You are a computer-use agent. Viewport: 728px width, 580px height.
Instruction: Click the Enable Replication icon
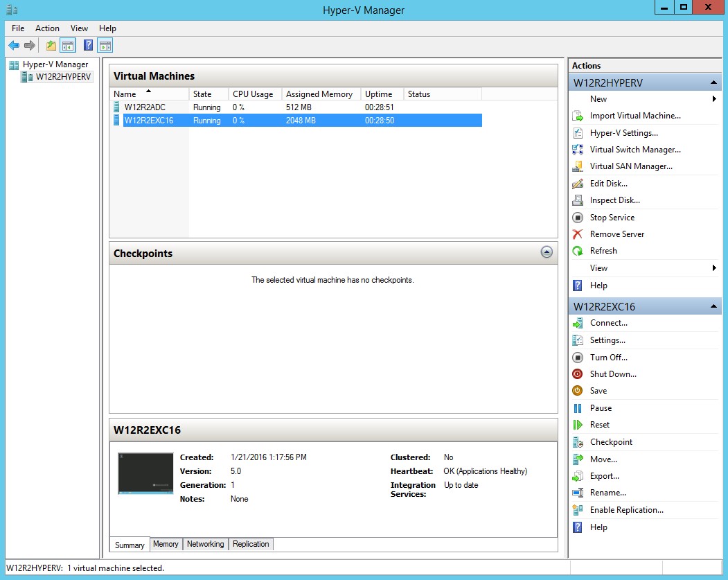coord(578,510)
